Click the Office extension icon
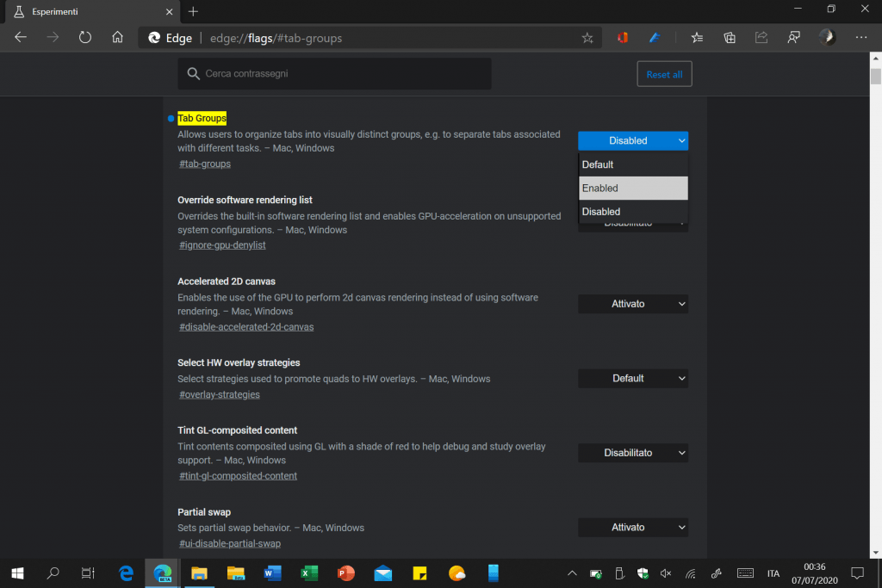This screenshot has width=882, height=588. 622,38
